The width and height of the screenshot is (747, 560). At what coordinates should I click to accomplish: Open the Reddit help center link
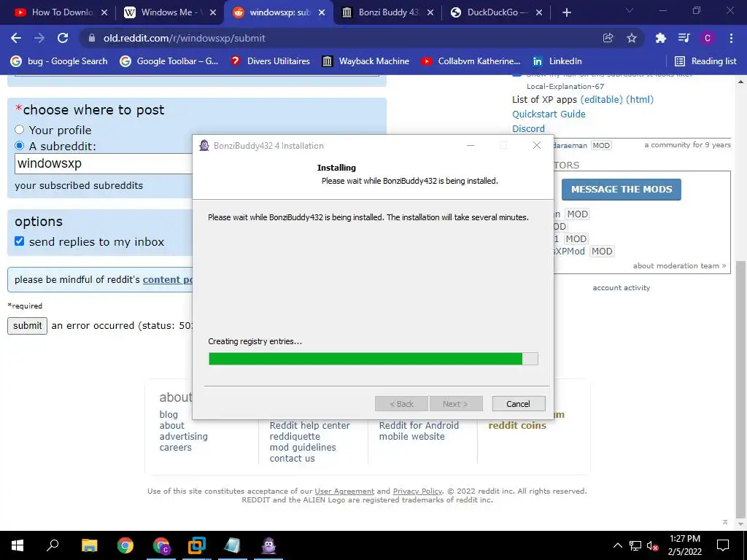(309, 425)
